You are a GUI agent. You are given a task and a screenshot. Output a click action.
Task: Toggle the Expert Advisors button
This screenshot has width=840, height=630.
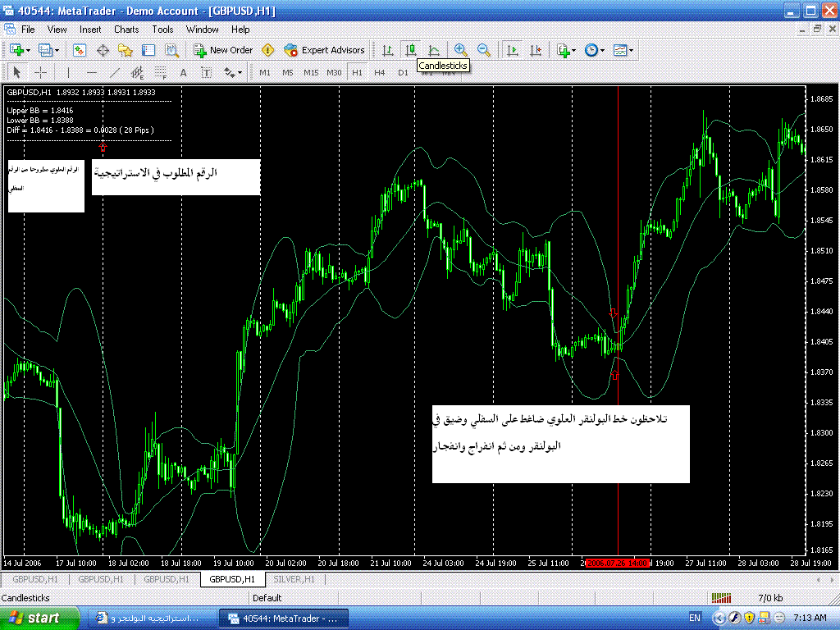(324, 50)
